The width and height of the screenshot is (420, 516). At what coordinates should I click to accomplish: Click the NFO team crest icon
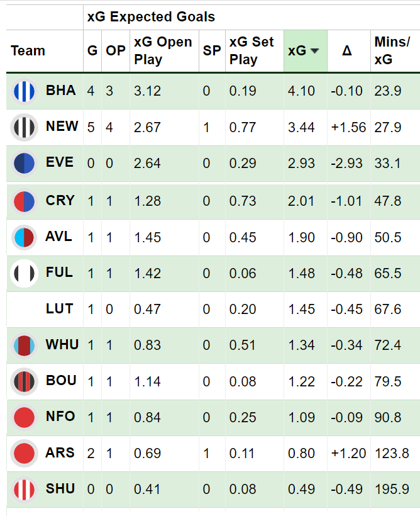click(25, 417)
